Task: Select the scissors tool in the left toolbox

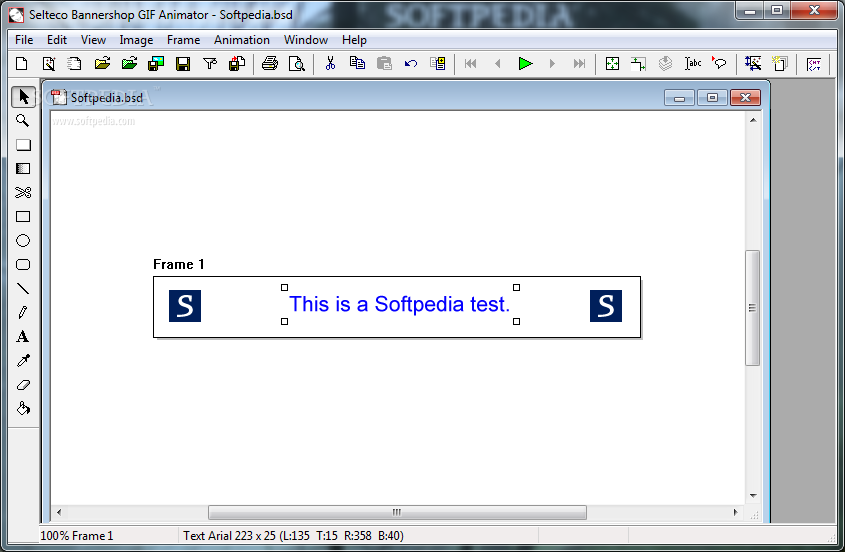Action: (x=23, y=192)
